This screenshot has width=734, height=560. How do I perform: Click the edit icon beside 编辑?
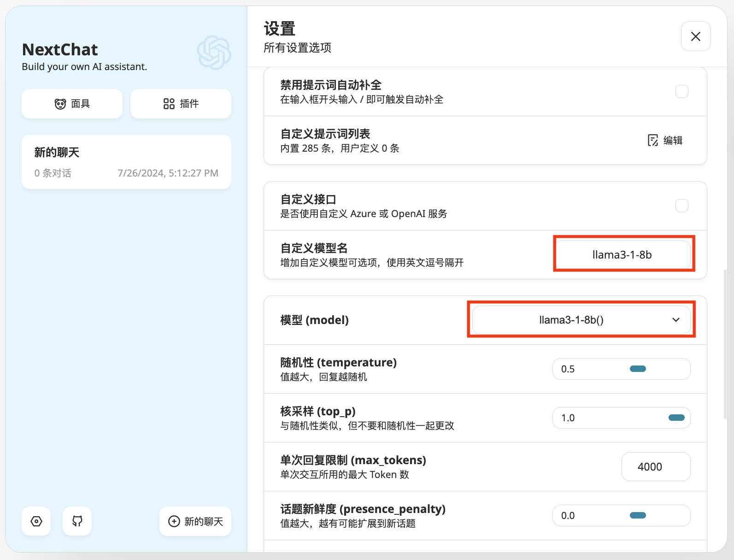653,140
